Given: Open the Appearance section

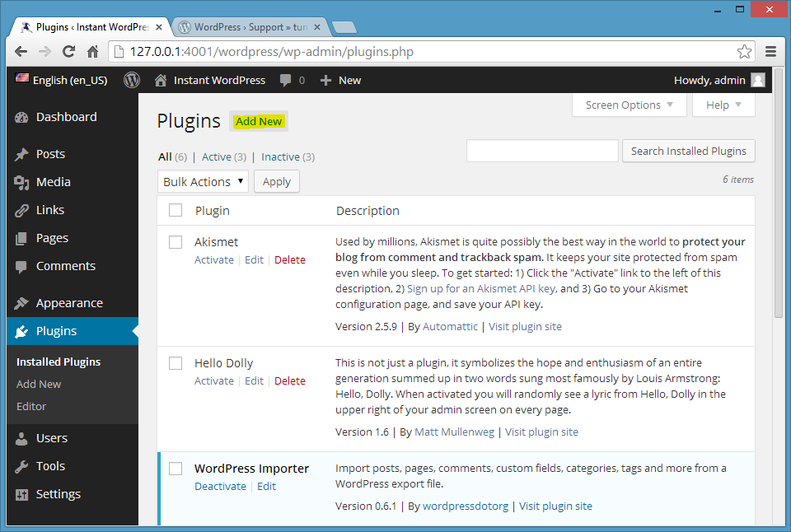Looking at the screenshot, I should click(70, 302).
